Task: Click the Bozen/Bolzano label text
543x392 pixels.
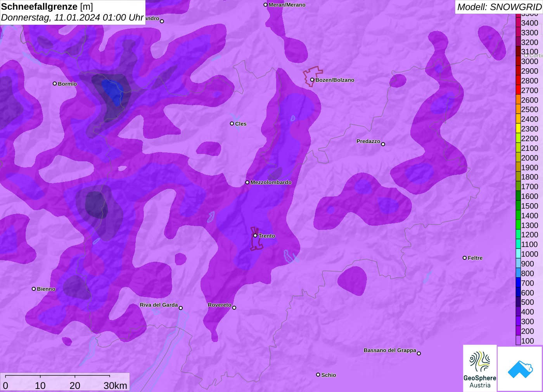Action: [x=335, y=80]
